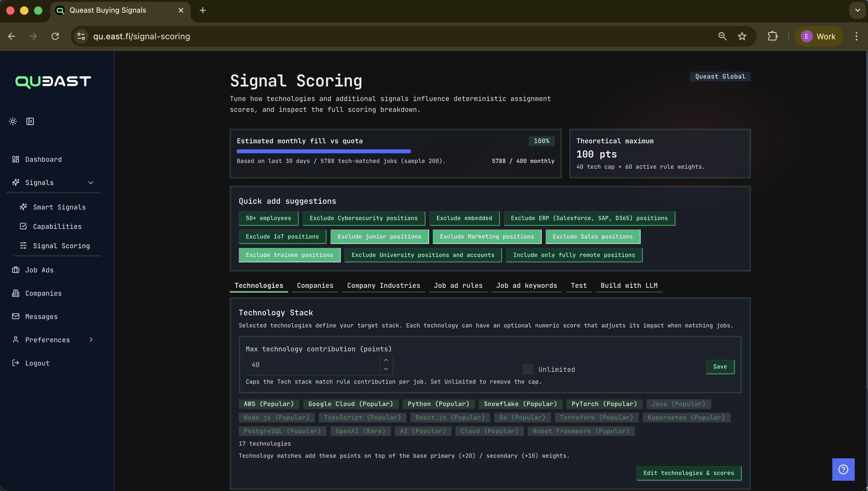Switch to the Job ad rules tab

pyautogui.click(x=458, y=285)
